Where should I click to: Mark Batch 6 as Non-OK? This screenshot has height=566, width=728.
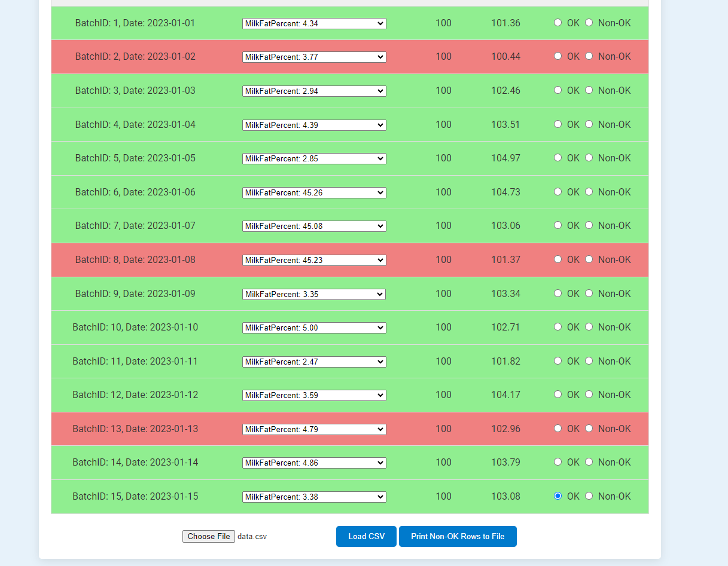tap(589, 192)
